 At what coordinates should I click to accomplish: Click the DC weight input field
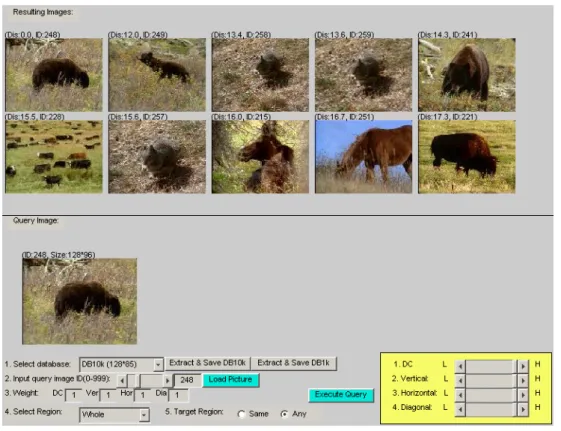(74, 395)
